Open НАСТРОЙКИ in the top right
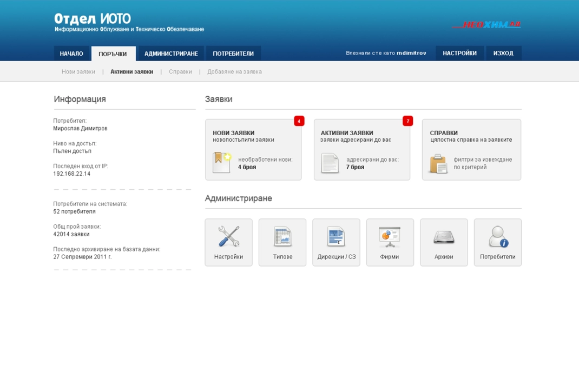 pos(459,53)
